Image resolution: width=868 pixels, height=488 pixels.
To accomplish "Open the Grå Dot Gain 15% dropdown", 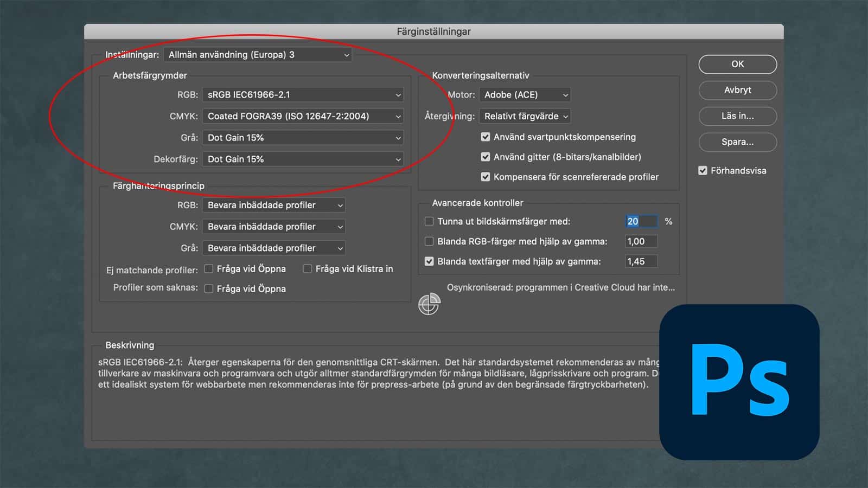I will click(x=303, y=138).
